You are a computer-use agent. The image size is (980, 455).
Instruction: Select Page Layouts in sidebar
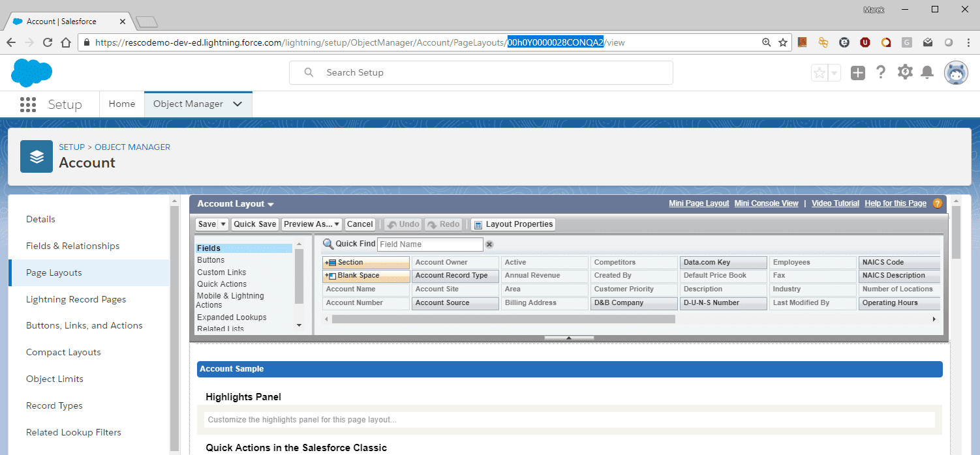pos(89,272)
